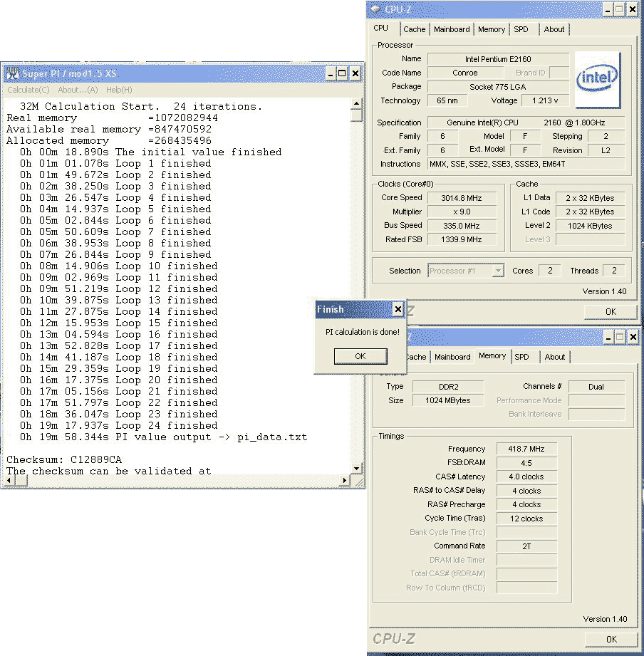Click CAS# Latency value 4.0 clocks
This screenshot has height=656, width=644.
pyautogui.click(x=526, y=477)
